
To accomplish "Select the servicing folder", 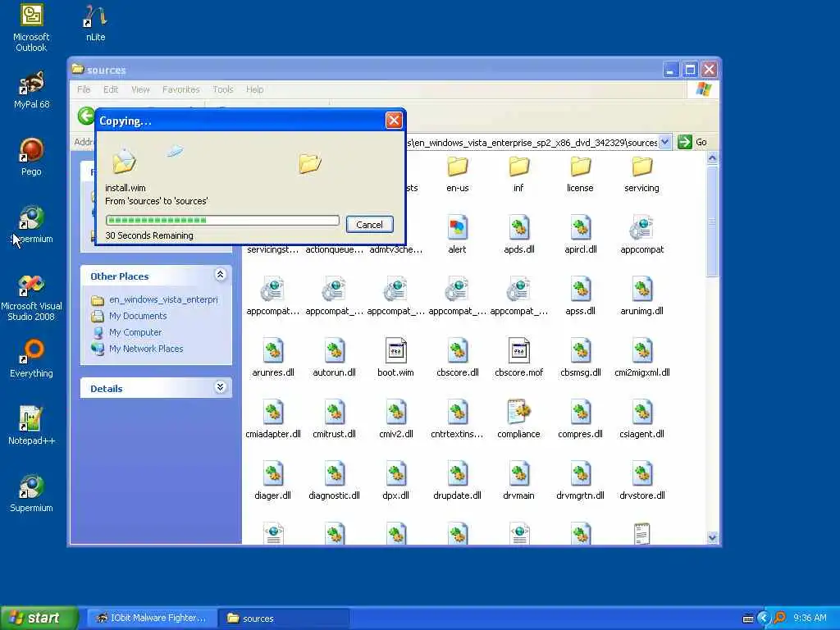I will point(641,175).
